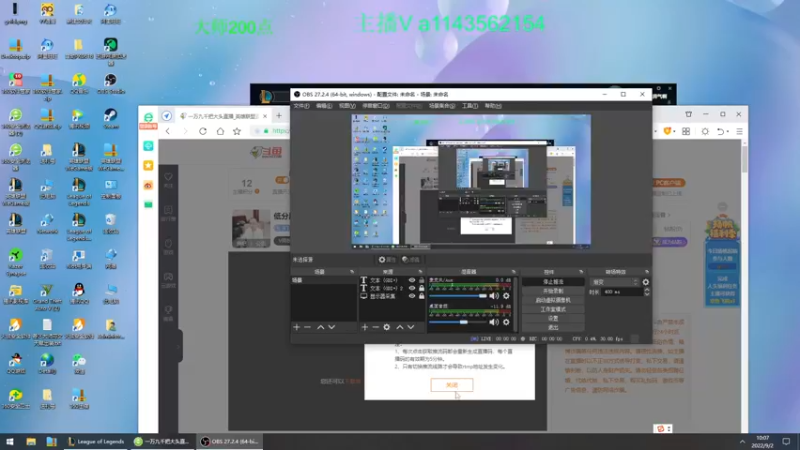Toggle the lock on the 文本 (GDI+) 2 source
The width and height of the screenshot is (800, 450).
click(421, 288)
